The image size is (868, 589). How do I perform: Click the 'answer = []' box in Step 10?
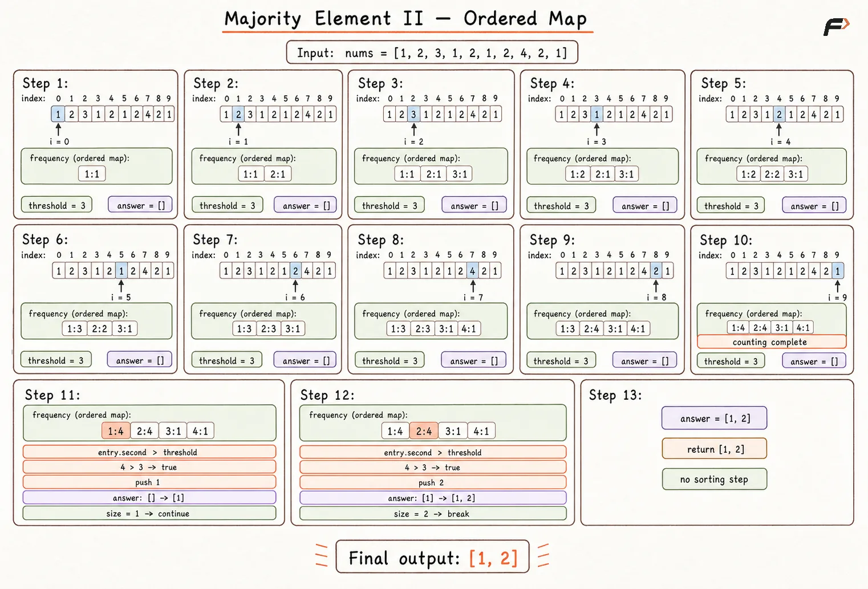[x=814, y=361]
